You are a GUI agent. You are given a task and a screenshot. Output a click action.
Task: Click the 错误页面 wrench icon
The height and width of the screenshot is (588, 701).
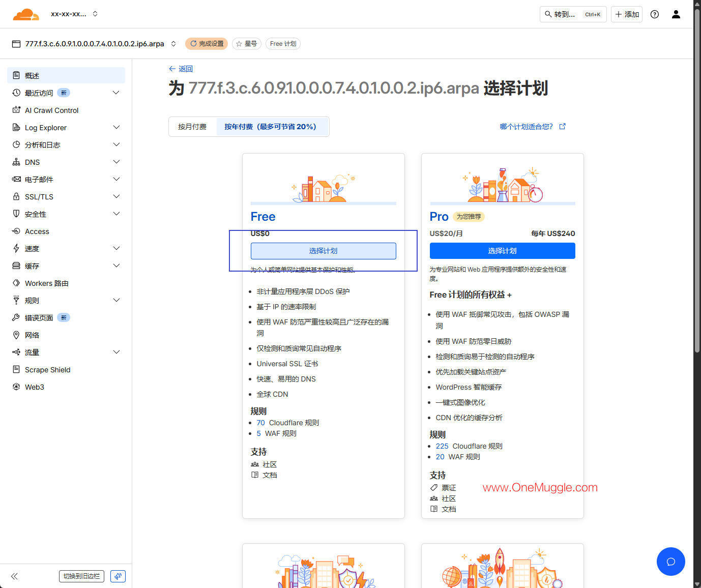point(16,317)
